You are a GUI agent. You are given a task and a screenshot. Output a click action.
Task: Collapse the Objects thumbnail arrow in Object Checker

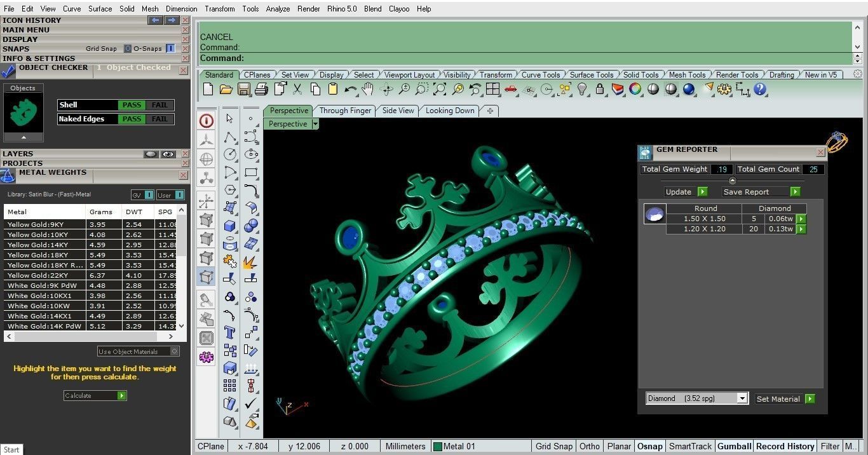coord(24,137)
